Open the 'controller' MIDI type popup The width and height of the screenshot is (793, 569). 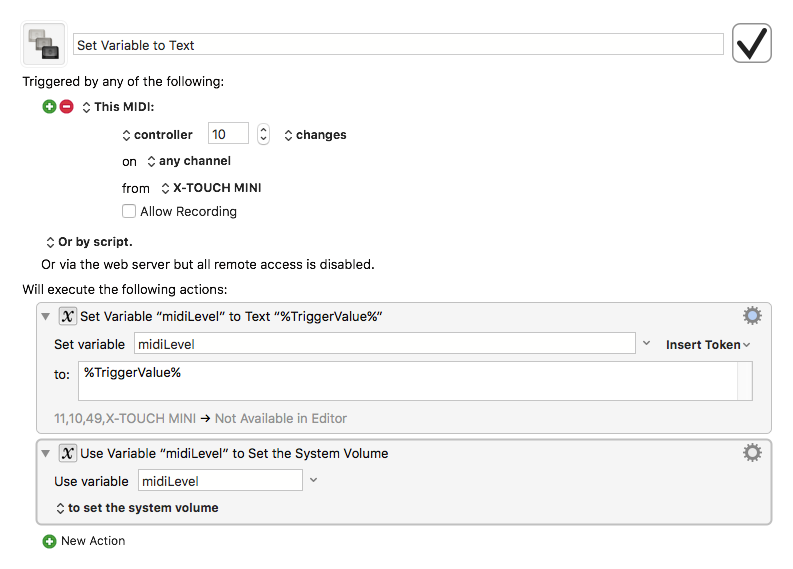157,135
